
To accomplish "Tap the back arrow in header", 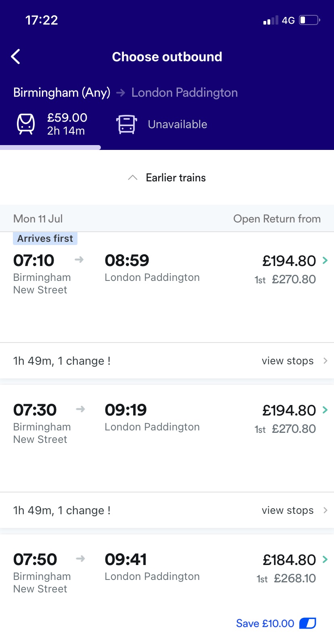I will click(x=16, y=57).
